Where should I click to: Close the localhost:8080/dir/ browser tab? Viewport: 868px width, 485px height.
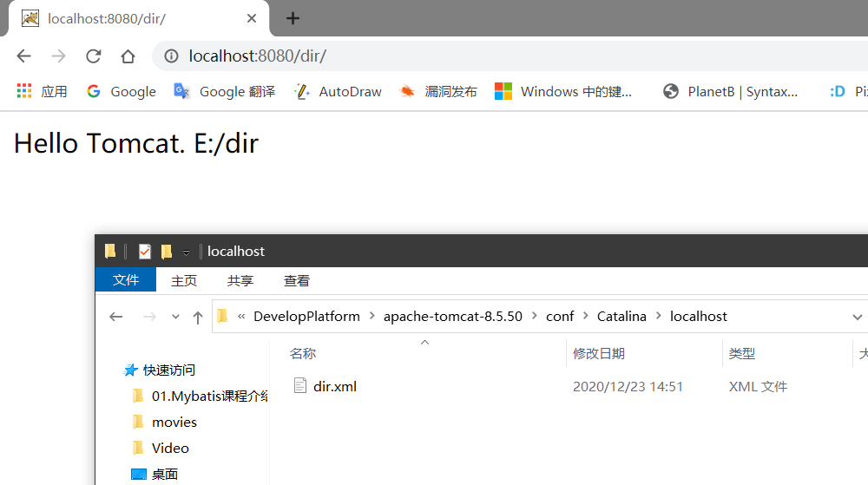coord(252,18)
